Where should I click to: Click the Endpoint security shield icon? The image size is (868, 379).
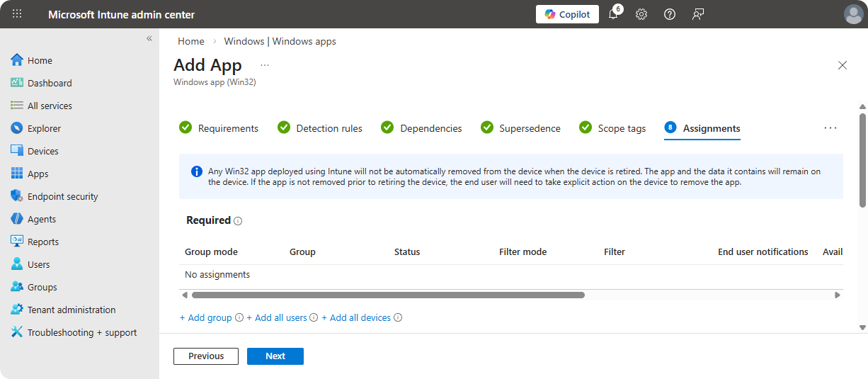17,196
